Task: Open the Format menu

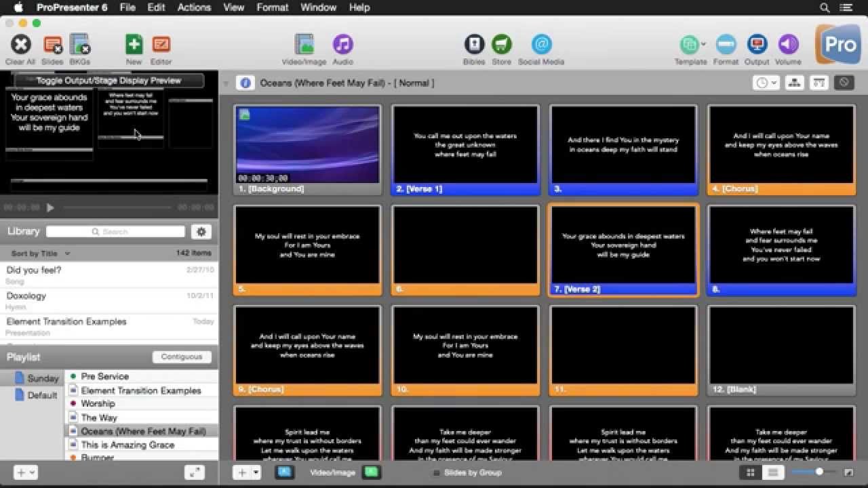Action: 273,7
